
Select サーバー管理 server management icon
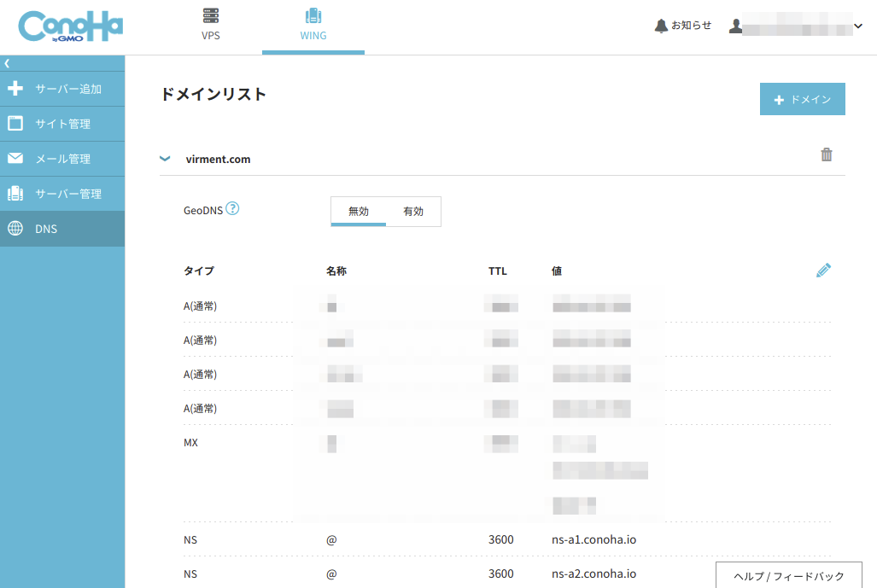(x=62, y=193)
